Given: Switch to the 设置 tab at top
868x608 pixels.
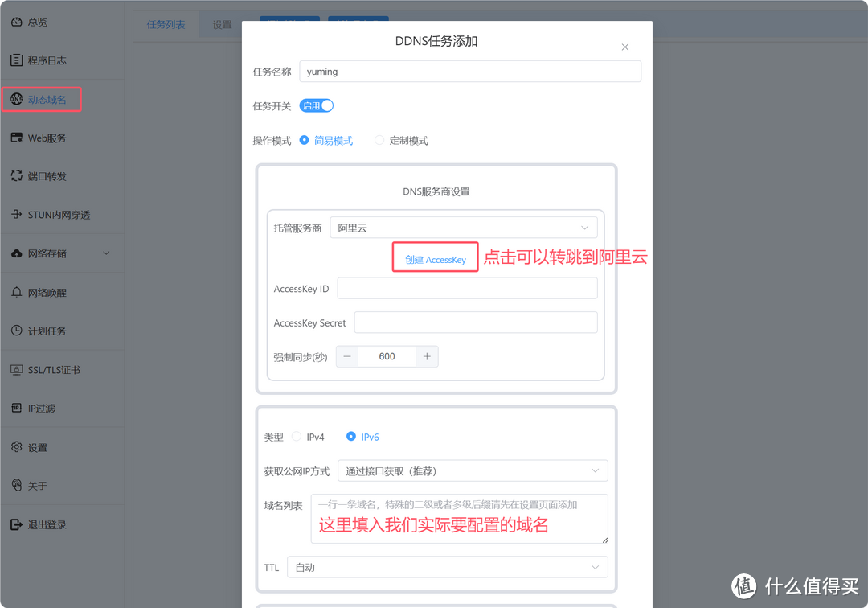Looking at the screenshot, I should 222,24.
